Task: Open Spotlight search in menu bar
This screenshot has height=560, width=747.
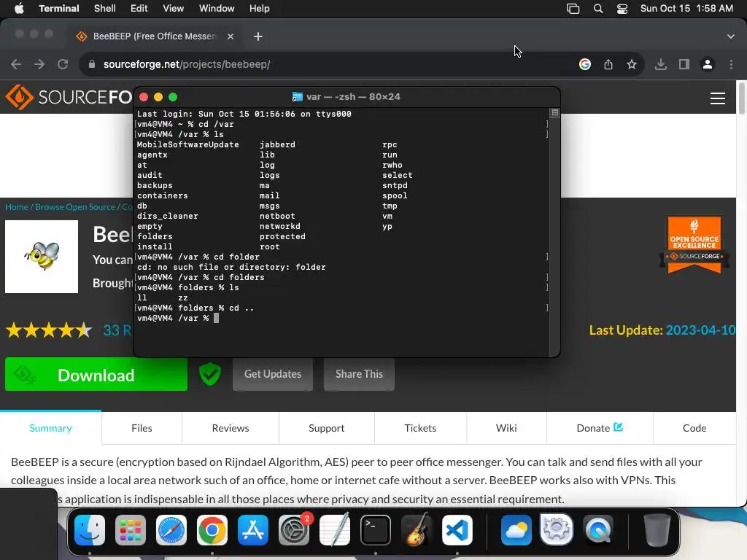Action: point(598,9)
